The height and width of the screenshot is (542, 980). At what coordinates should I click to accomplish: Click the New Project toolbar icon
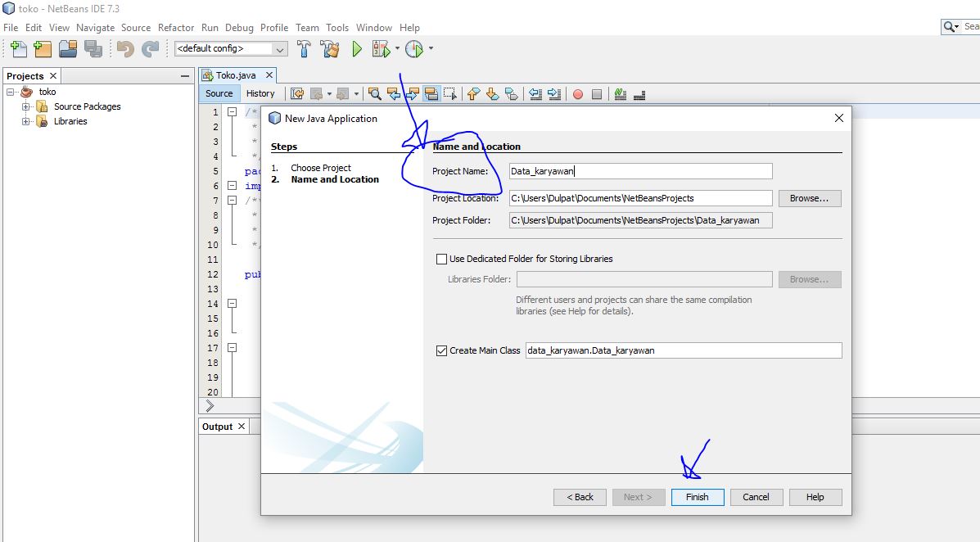coord(42,48)
